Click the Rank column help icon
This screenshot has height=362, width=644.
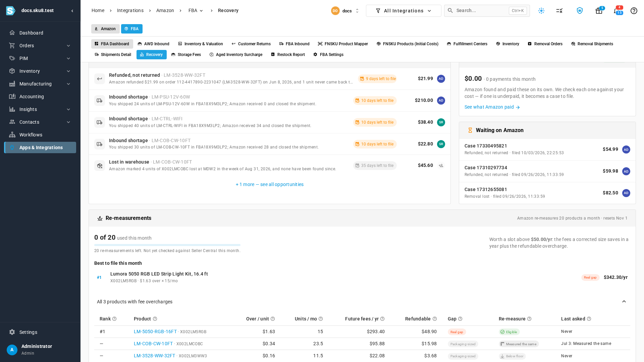114,319
